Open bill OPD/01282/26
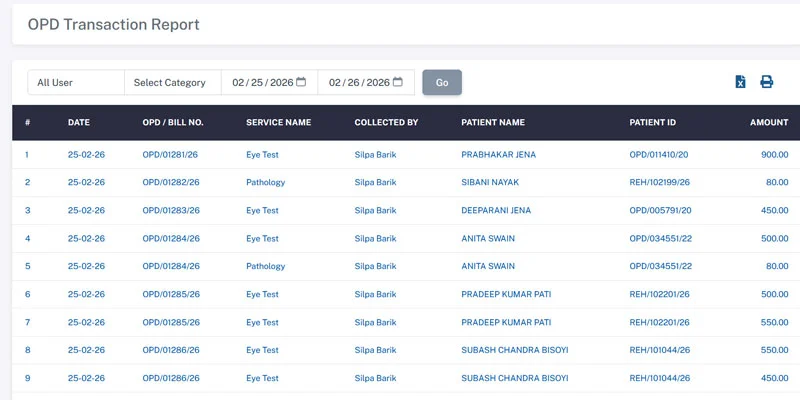This screenshot has height=400, width=800. [171, 182]
